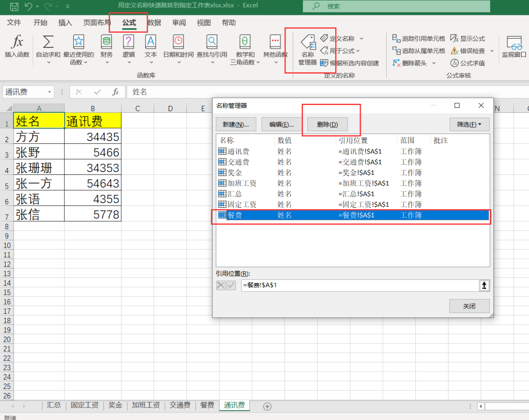Click column C header
Viewport: 529px width, 420px height.
point(138,108)
